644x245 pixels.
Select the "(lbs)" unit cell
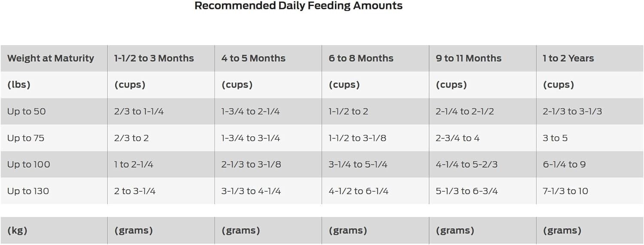click(19, 85)
